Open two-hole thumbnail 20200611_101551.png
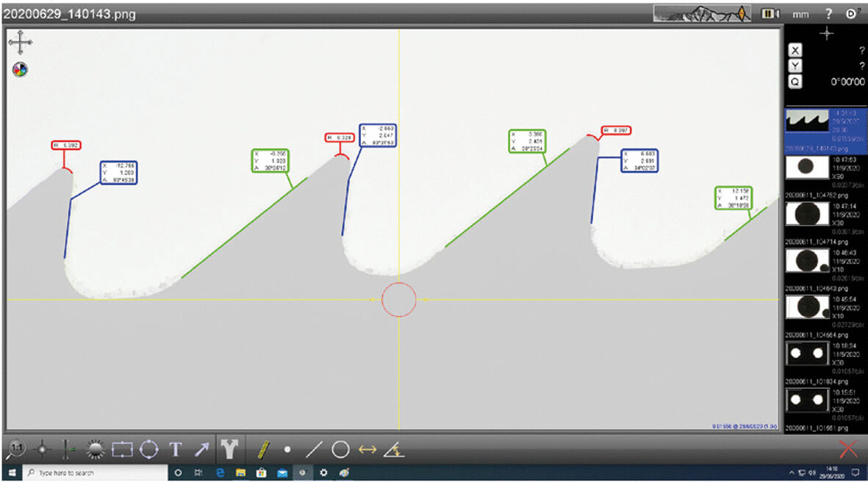868x482 pixels. pyautogui.click(x=806, y=400)
